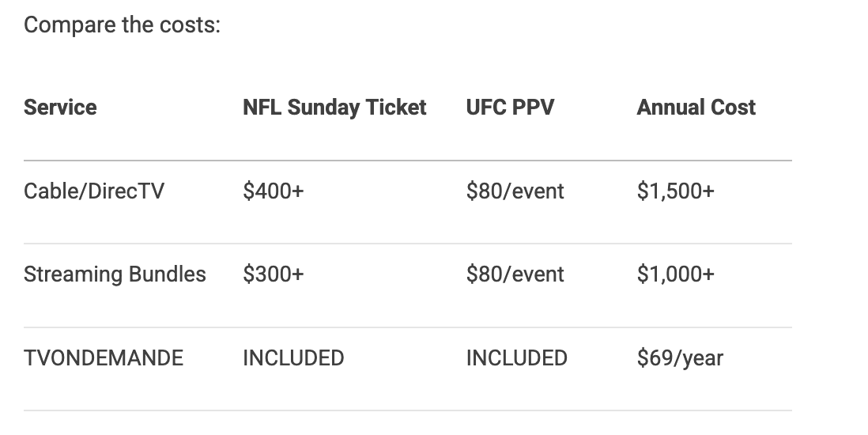Click the divider line below header row
This screenshot has width=868, height=435.
click(407, 161)
